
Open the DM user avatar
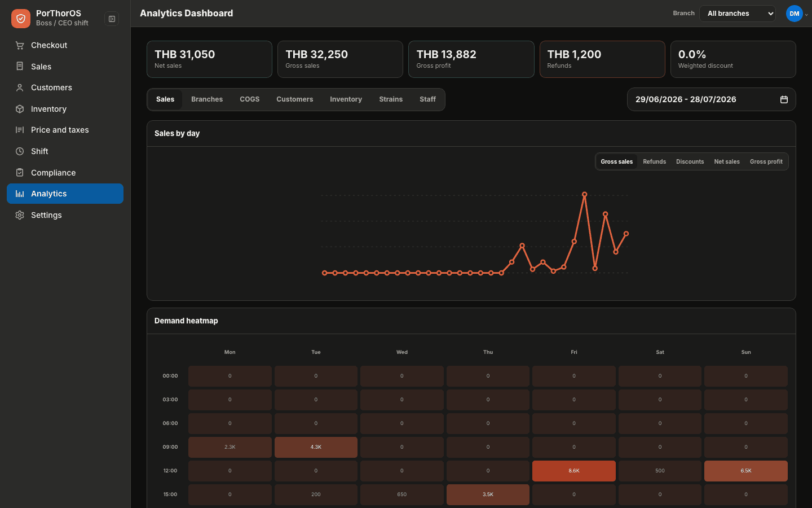[794, 14]
